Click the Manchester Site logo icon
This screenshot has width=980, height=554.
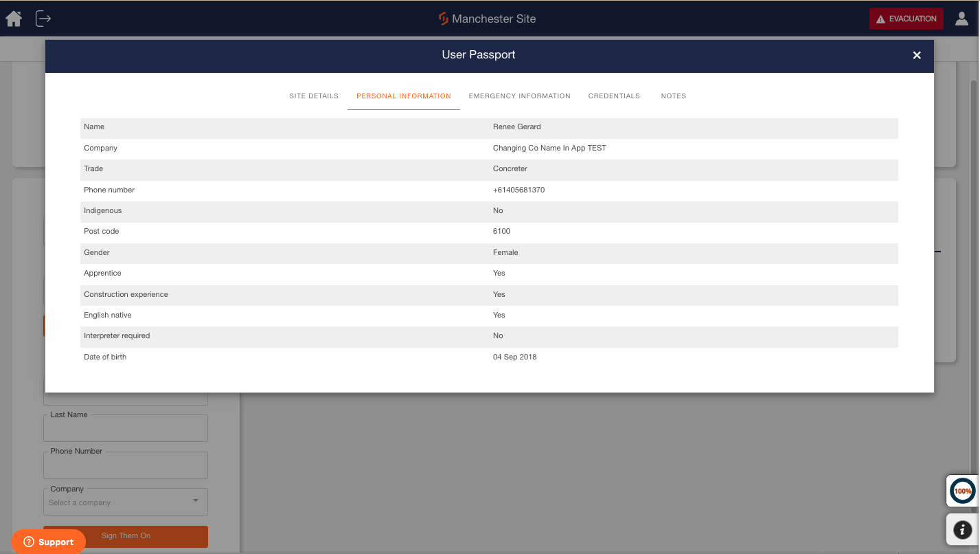pos(444,19)
